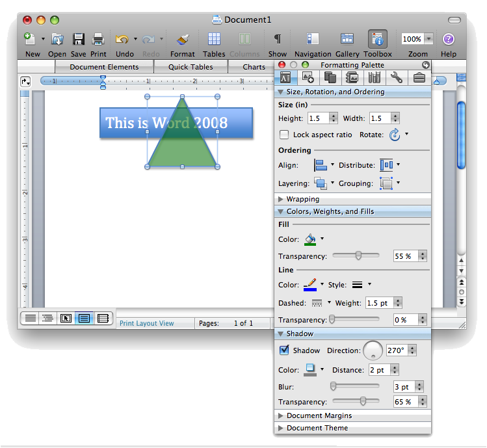Viewport: 487px width, 448px height.
Task: Show paragraph marks with Show icon
Action: coord(278,39)
